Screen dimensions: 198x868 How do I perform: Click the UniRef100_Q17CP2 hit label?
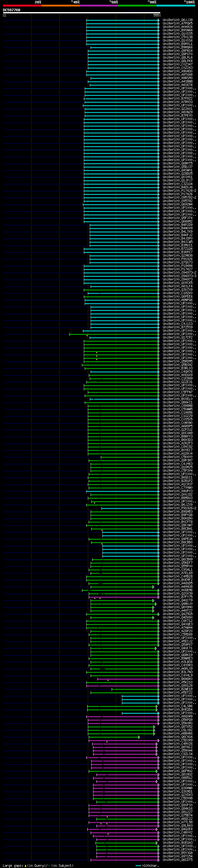178,337
